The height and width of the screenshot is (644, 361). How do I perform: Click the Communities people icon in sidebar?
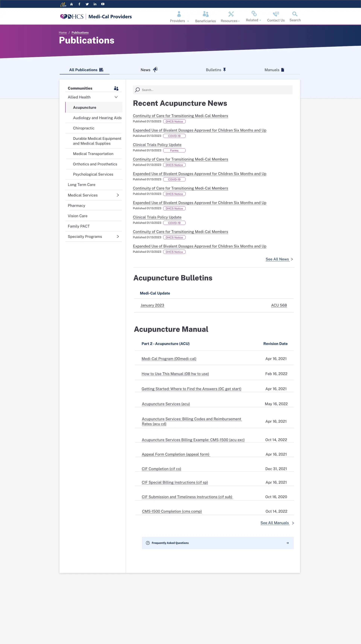(x=116, y=88)
